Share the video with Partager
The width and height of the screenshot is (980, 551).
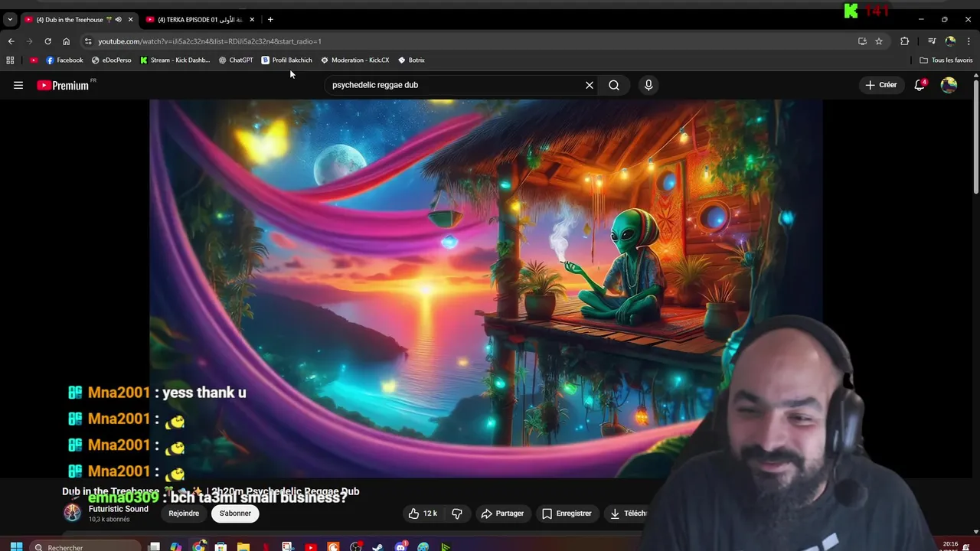[502, 514]
